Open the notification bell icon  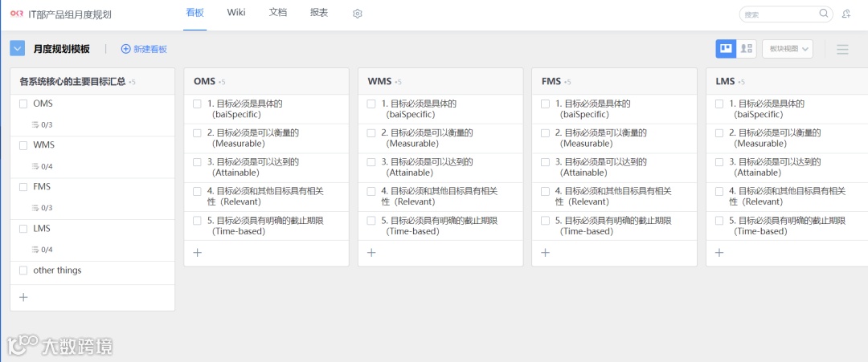[x=845, y=14]
